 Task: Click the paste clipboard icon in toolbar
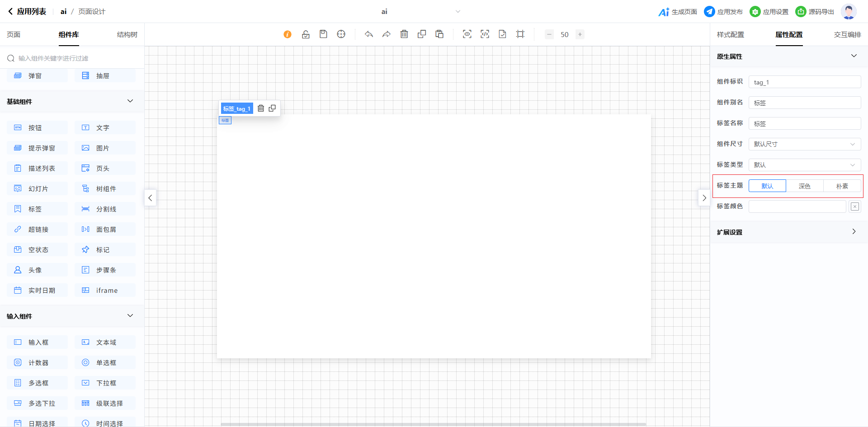(439, 34)
